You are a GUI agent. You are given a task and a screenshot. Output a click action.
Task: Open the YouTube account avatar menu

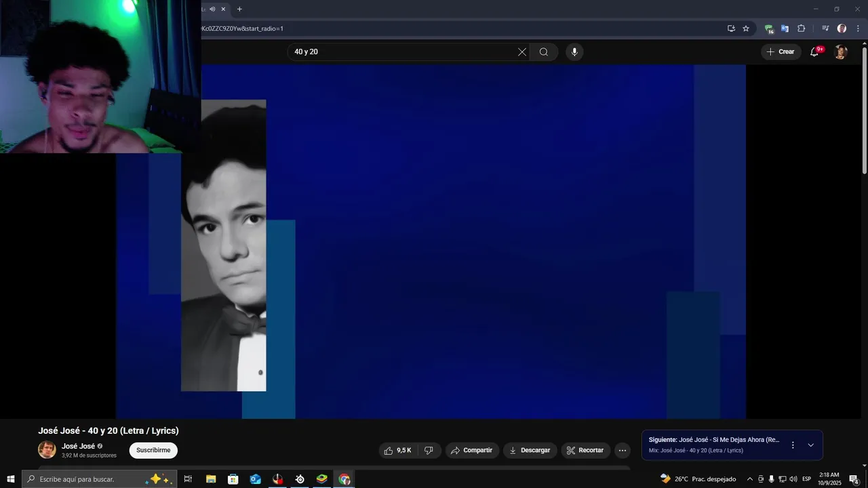click(x=841, y=52)
